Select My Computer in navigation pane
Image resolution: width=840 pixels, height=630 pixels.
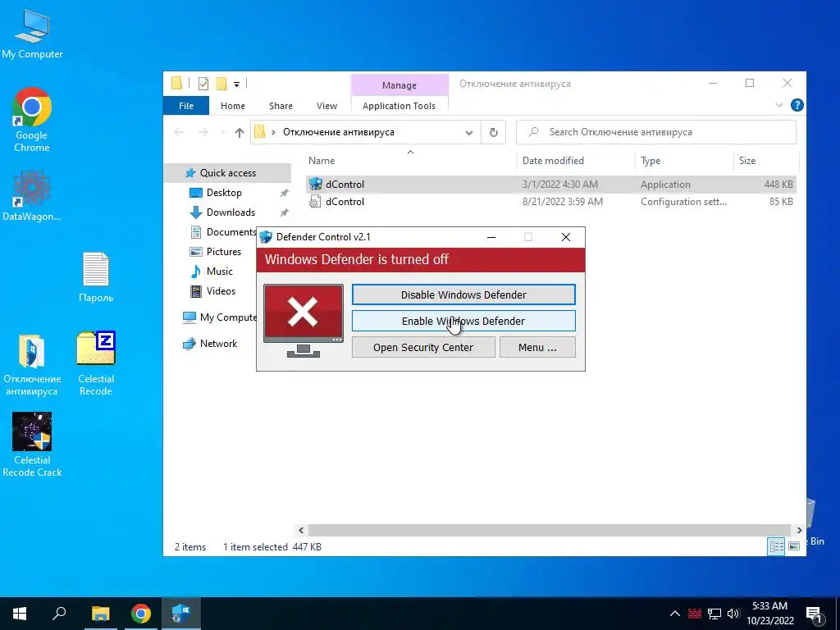(220, 317)
